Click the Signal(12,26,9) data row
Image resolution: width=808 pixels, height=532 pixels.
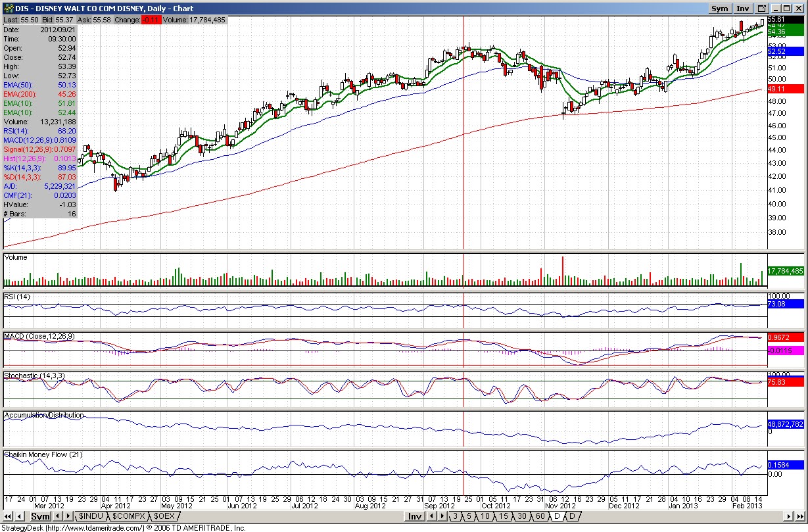(x=41, y=149)
